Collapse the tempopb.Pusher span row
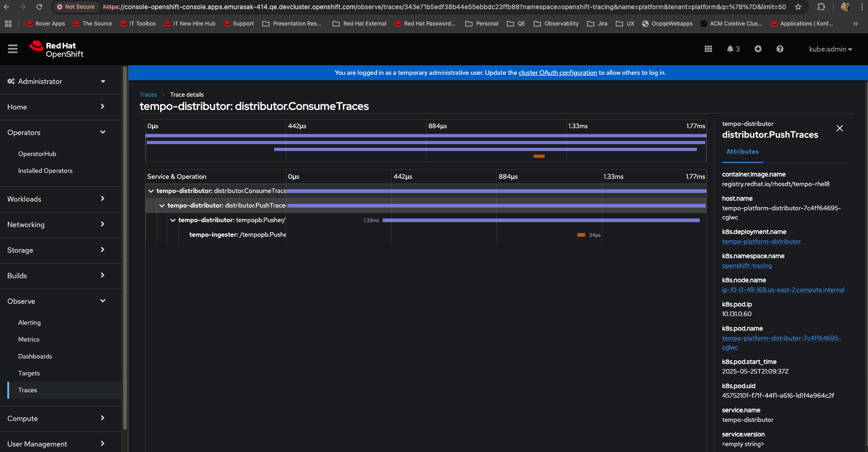 click(x=173, y=220)
